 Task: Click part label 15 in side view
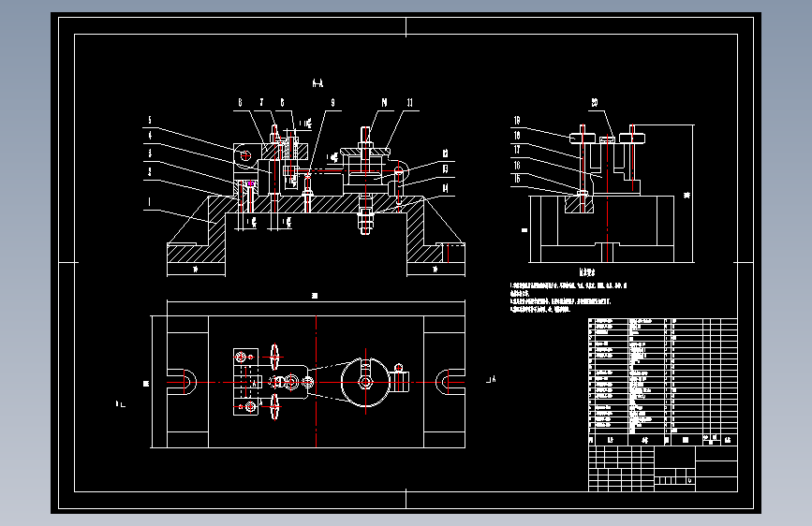coord(516,179)
